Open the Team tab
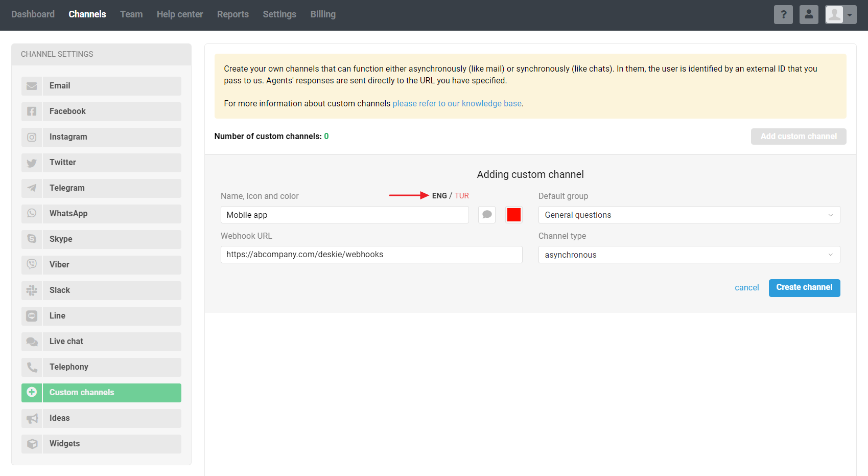Image resolution: width=868 pixels, height=476 pixels. click(x=131, y=14)
